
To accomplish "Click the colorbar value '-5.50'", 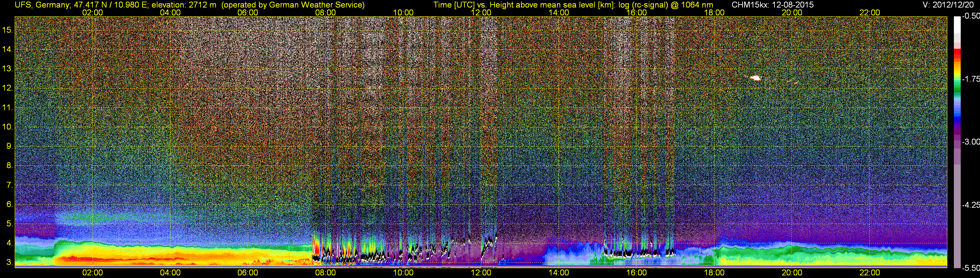I will pos(971,268).
